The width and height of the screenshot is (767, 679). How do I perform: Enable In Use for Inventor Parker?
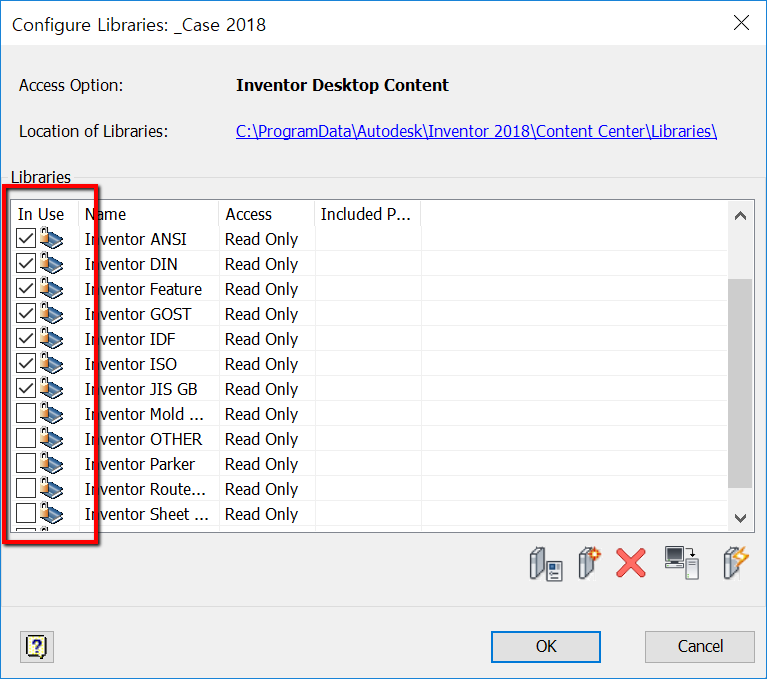26,463
